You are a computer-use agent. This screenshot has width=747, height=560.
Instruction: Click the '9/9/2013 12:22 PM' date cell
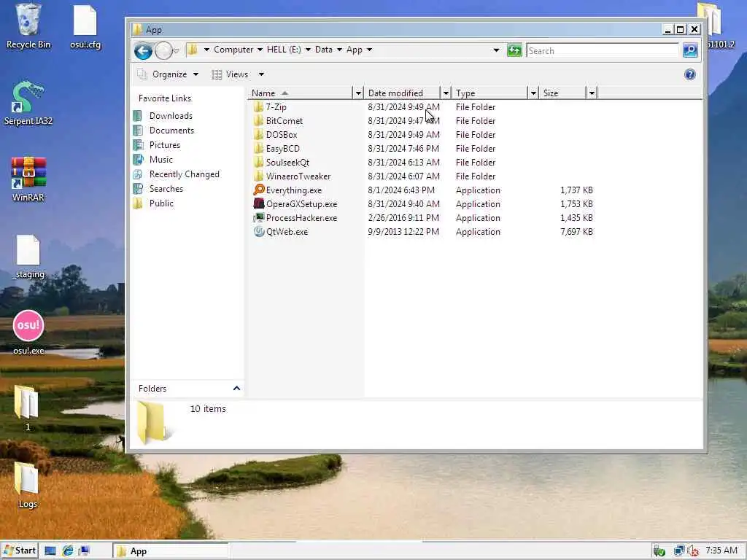click(403, 231)
